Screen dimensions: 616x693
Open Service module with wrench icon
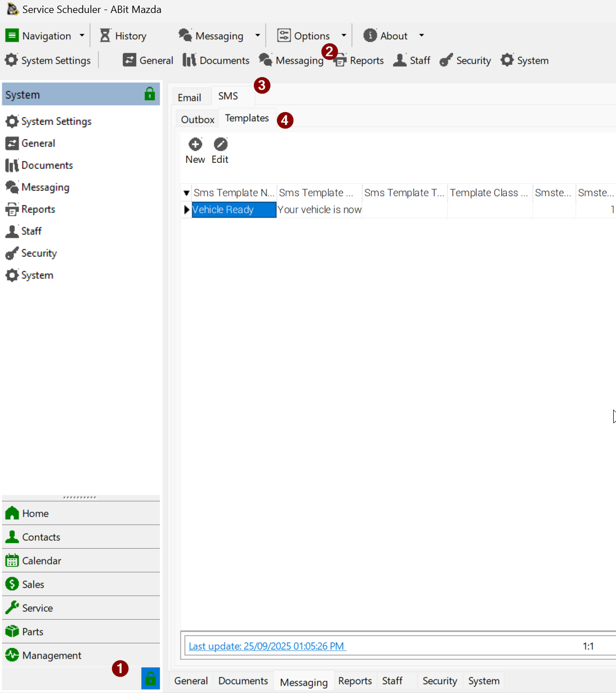point(37,608)
